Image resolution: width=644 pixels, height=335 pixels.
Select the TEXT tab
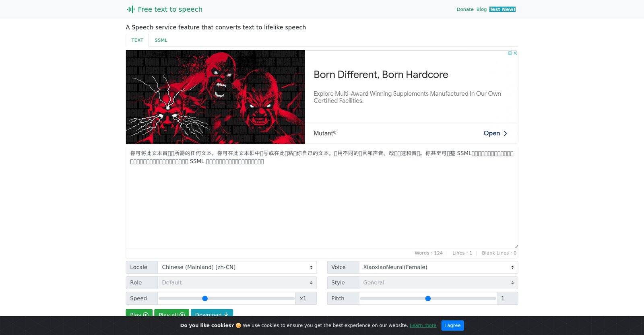coord(137,40)
